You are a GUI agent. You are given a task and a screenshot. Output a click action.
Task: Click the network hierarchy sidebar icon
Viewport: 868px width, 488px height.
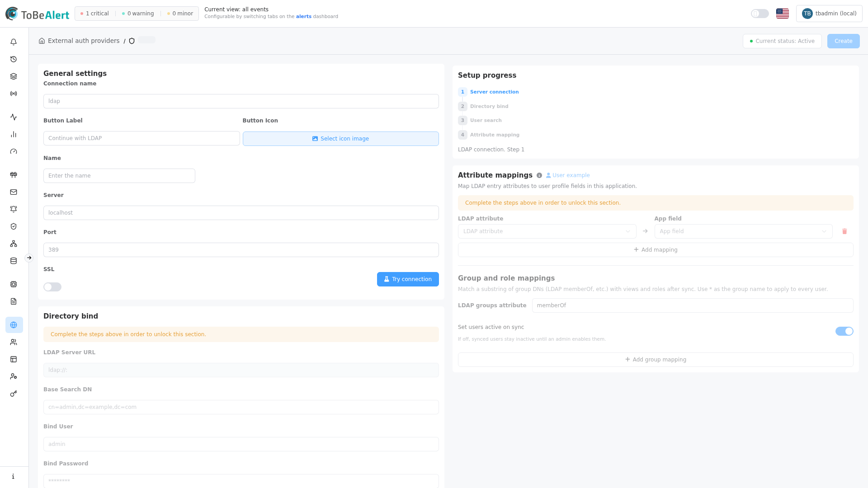click(14, 244)
